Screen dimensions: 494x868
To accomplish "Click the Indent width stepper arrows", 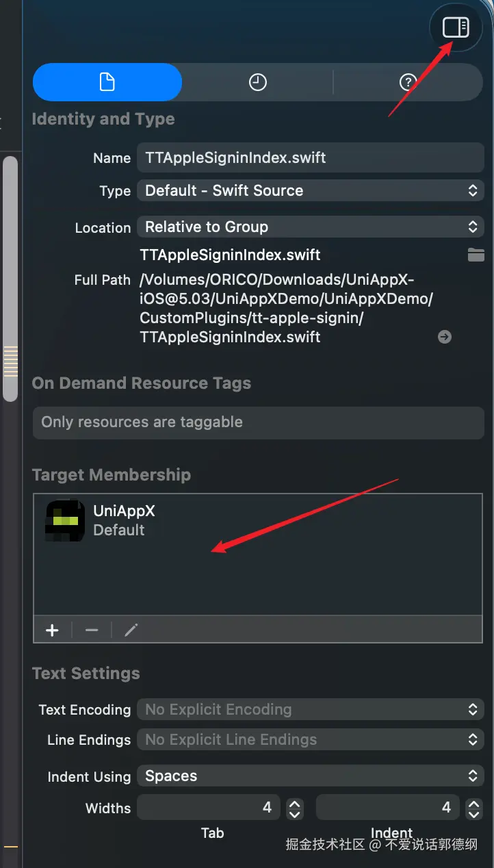I will 473,808.
